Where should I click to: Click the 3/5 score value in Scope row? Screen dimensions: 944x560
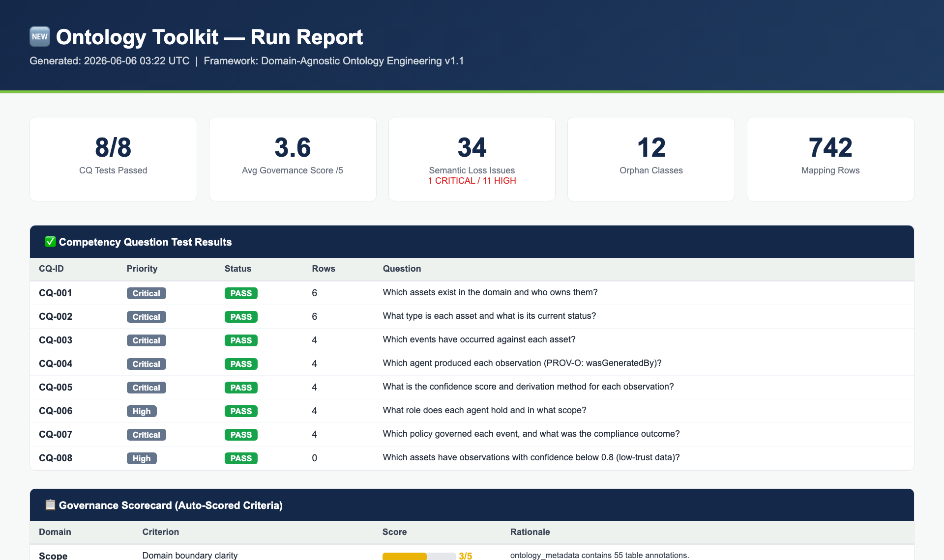[x=466, y=556]
